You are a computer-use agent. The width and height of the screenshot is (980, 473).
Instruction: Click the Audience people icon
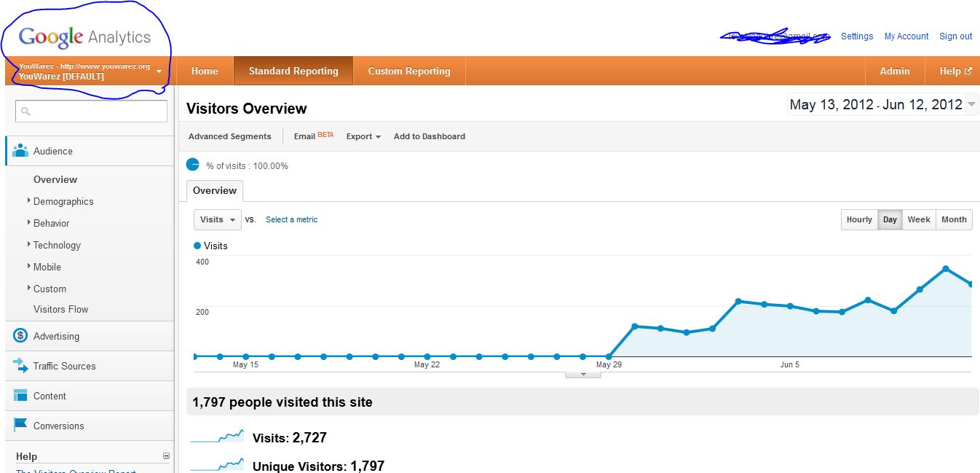[20, 151]
